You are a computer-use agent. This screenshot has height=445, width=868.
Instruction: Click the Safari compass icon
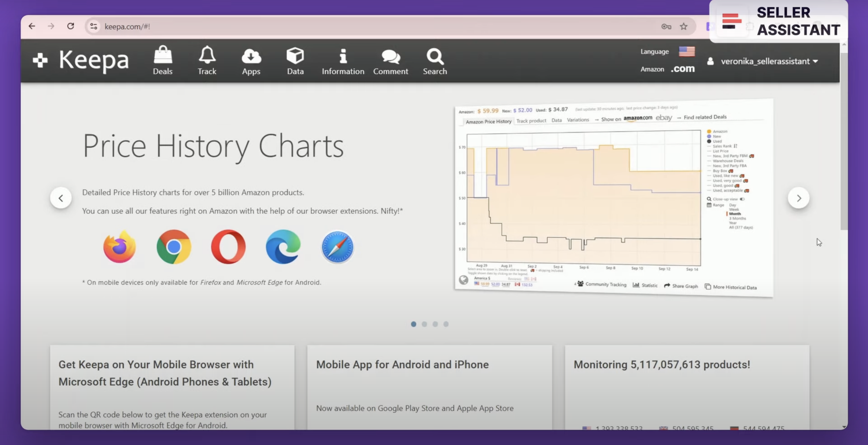point(337,247)
